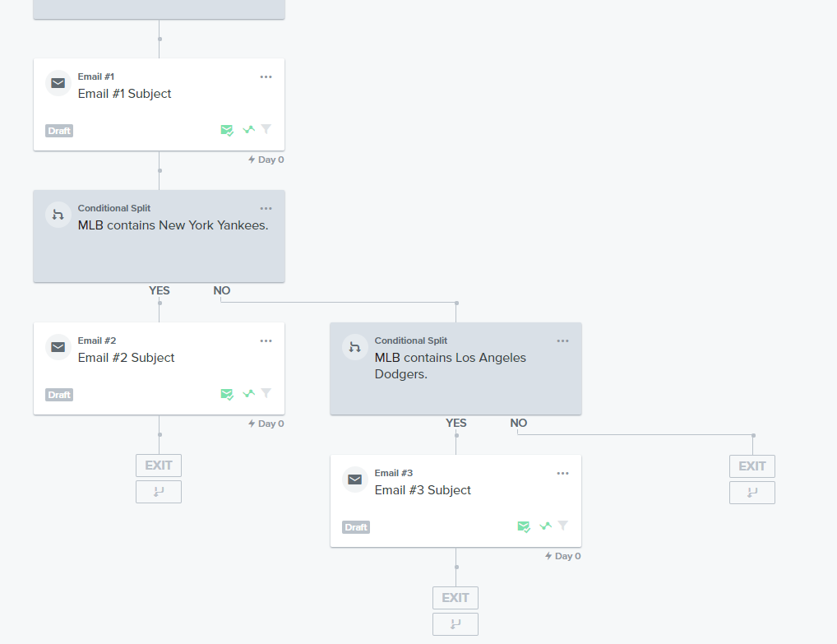837x644 pixels.
Task: Click YES branch label under Dodgers split
Action: pos(455,423)
